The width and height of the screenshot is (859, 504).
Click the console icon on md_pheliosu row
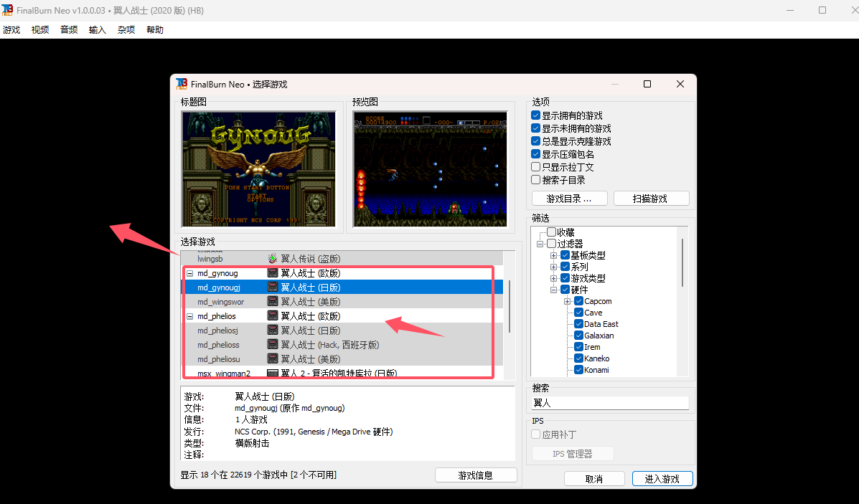272,358
